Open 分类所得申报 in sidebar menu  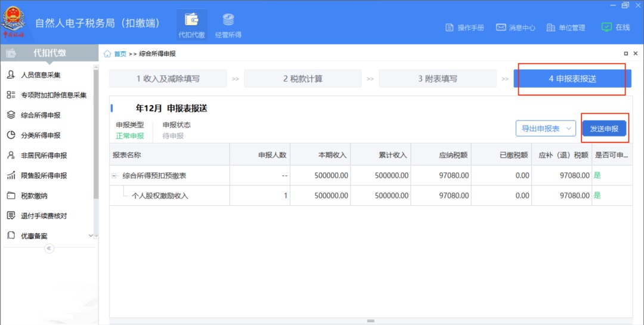(x=41, y=135)
